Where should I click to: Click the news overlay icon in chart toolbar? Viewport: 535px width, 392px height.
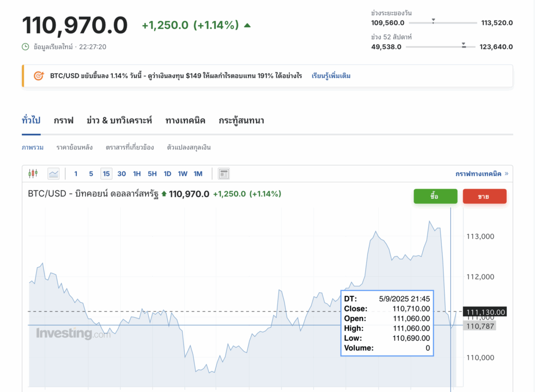(224, 174)
